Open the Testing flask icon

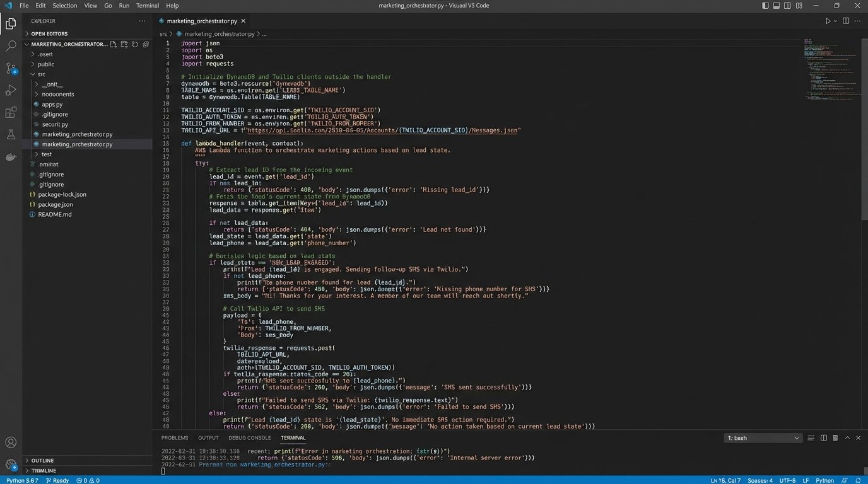(x=11, y=135)
